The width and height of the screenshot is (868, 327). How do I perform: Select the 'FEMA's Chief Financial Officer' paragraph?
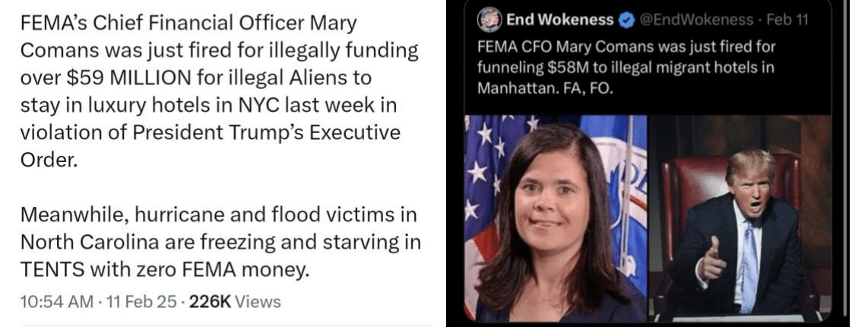[219, 92]
